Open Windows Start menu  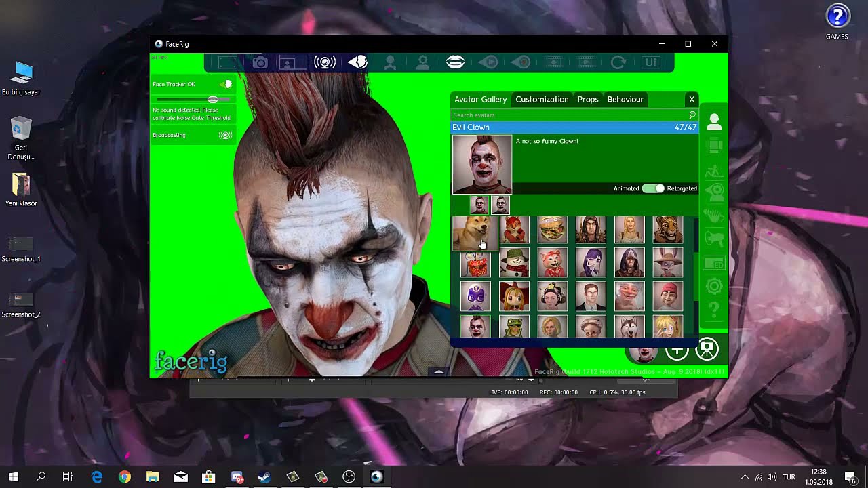tap(13, 477)
